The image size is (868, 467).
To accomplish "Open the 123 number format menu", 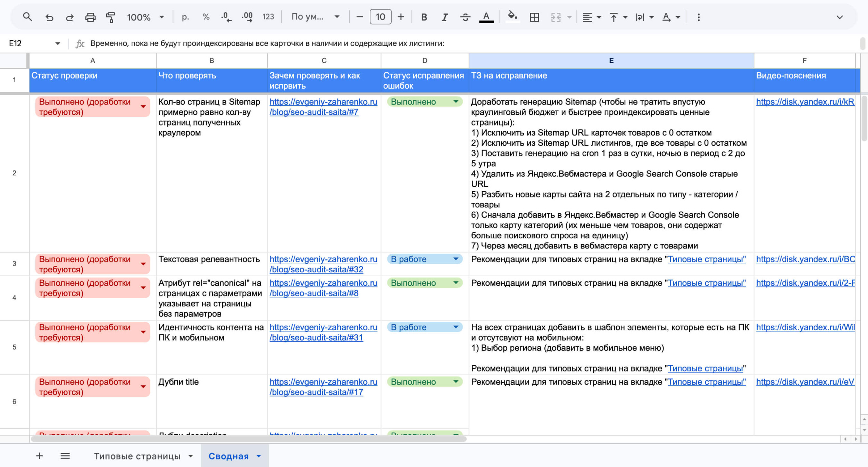I will (268, 17).
